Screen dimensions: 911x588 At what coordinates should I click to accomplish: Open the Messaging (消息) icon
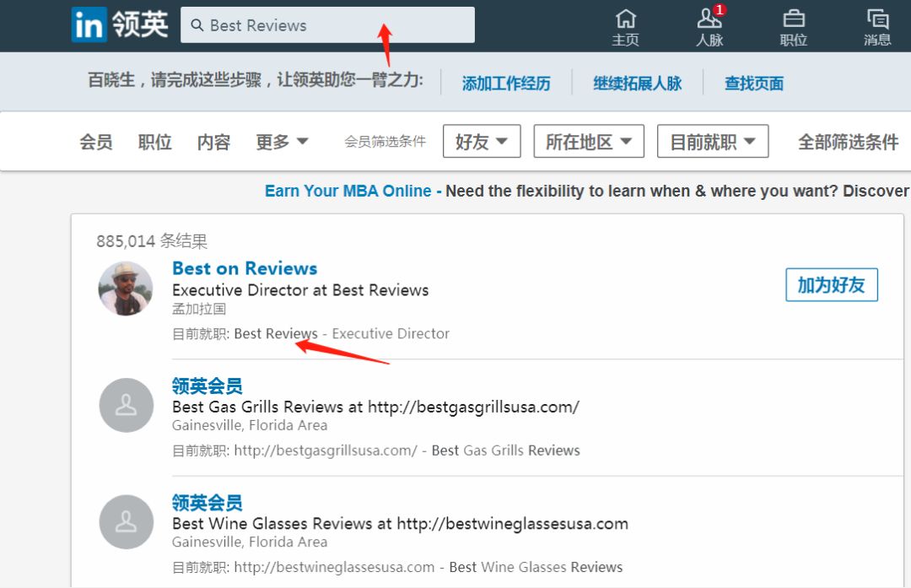(x=877, y=19)
